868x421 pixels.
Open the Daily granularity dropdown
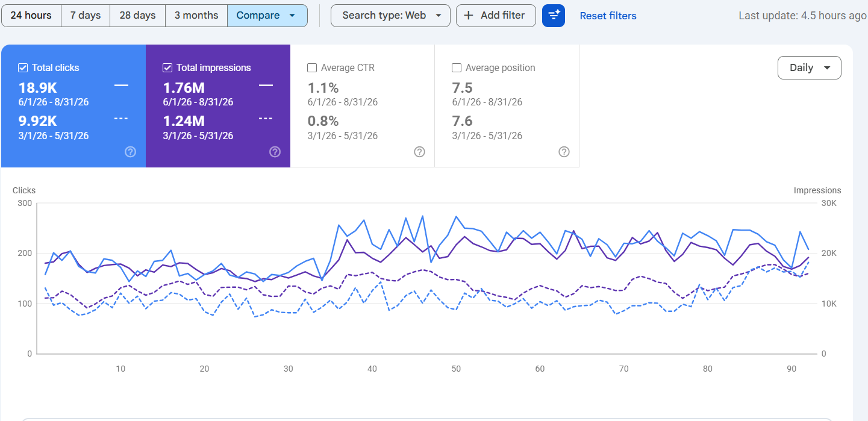click(x=809, y=68)
